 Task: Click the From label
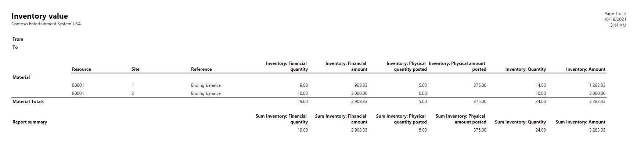point(18,39)
